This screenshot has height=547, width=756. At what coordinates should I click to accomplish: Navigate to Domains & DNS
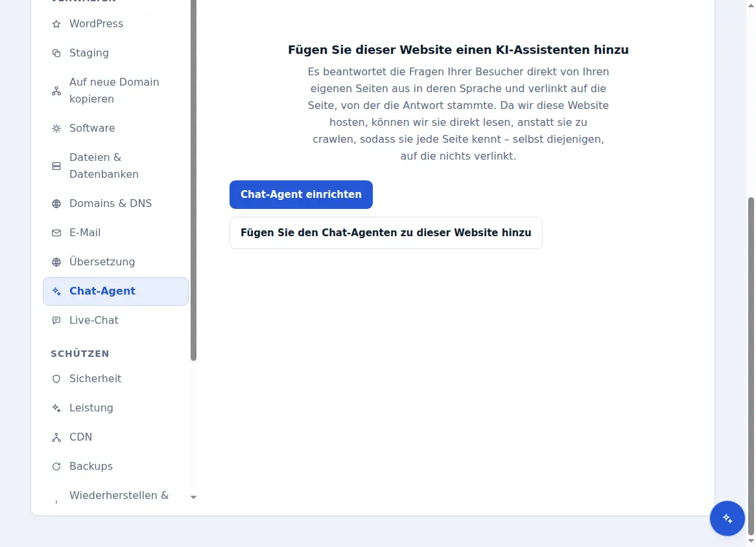115,204
